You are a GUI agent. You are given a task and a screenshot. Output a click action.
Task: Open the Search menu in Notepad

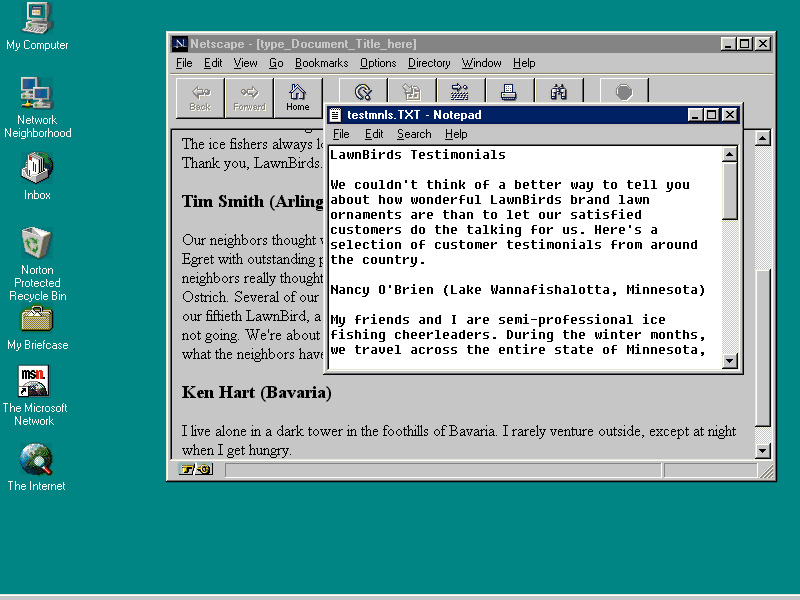click(x=414, y=134)
